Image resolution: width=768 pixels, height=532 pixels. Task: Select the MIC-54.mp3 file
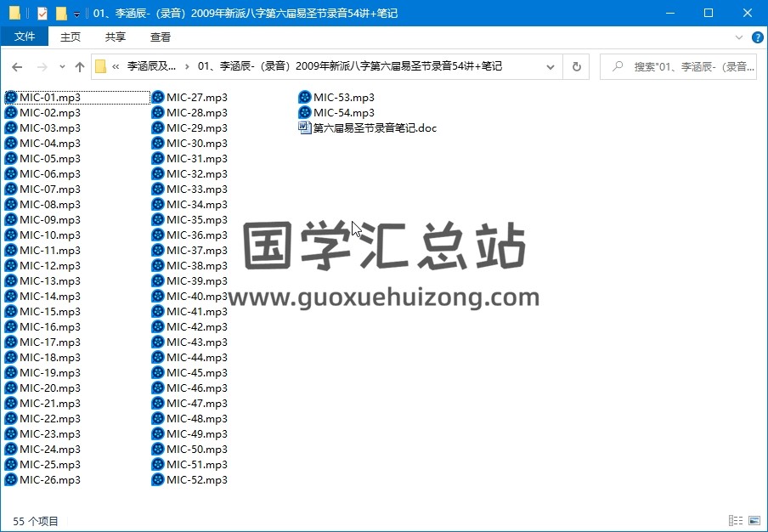click(x=343, y=112)
